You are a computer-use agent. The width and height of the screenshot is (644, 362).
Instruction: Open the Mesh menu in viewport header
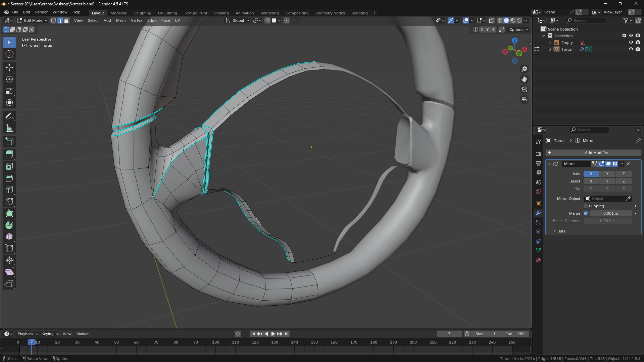(121, 20)
